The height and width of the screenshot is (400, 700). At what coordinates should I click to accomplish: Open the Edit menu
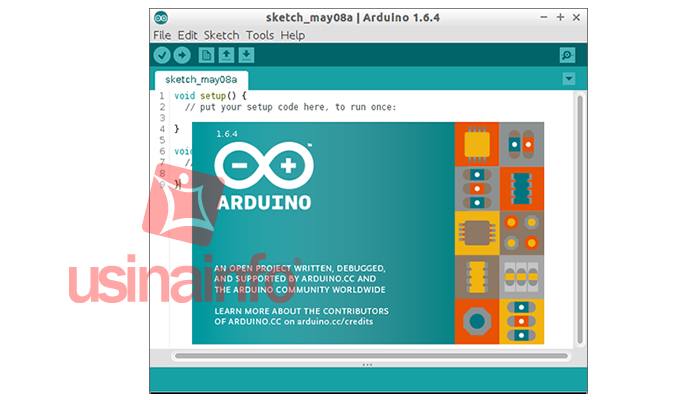point(188,35)
